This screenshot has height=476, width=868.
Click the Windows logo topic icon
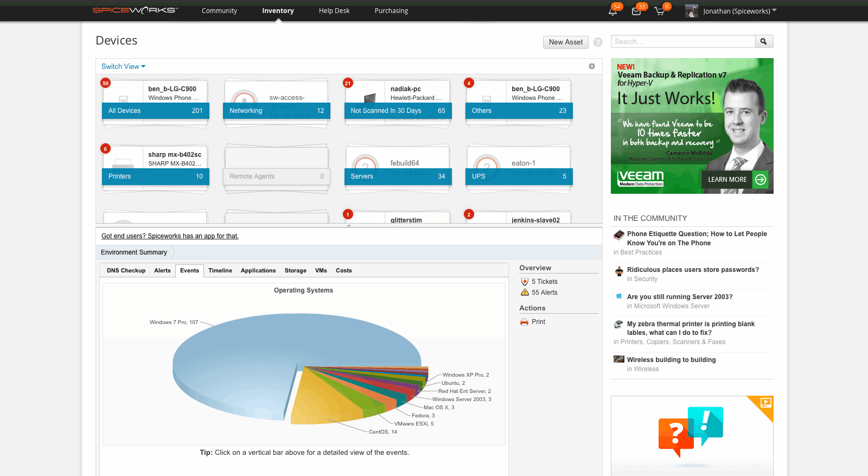click(618, 296)
